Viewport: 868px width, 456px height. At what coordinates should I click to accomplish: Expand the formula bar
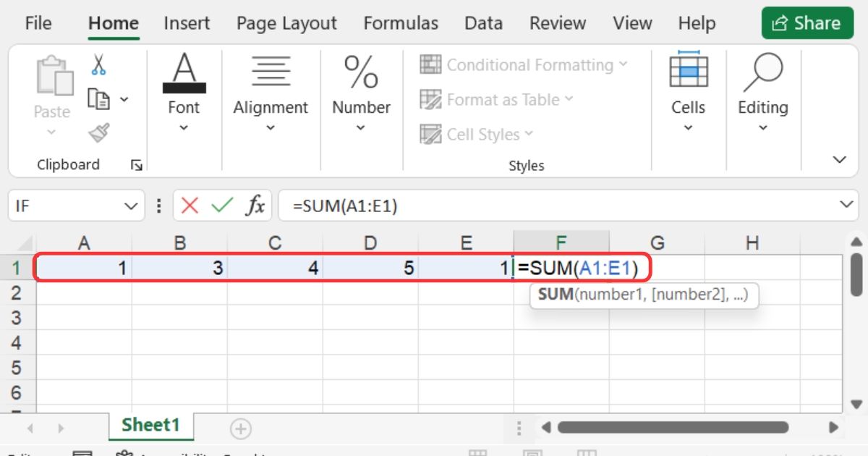pyautogui.click(x=847, y=206)
